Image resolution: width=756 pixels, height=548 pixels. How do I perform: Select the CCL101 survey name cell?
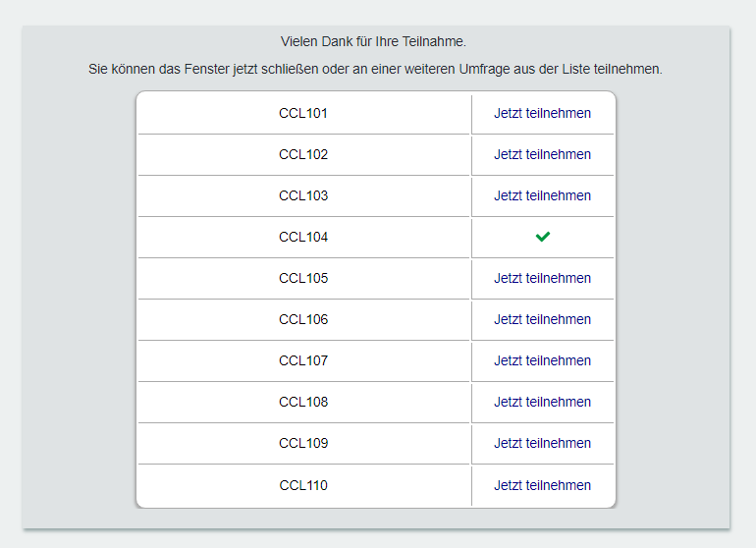point(303,113)
